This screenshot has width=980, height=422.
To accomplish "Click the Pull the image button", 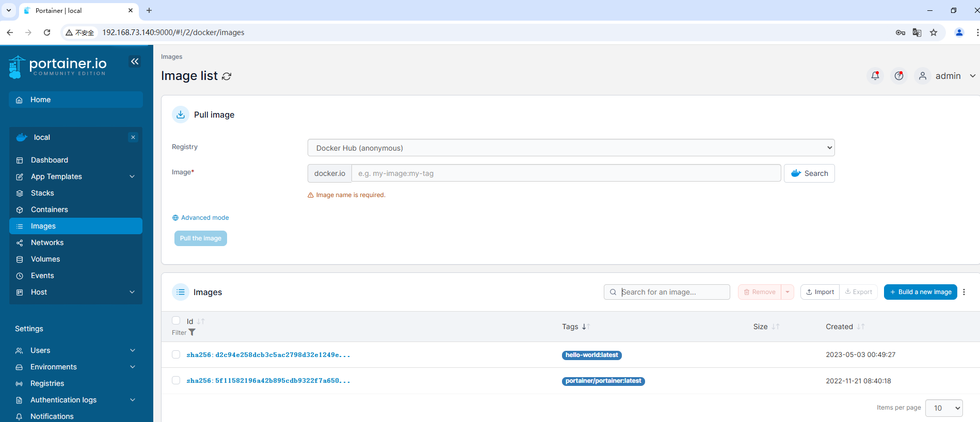I will (201, 238).
